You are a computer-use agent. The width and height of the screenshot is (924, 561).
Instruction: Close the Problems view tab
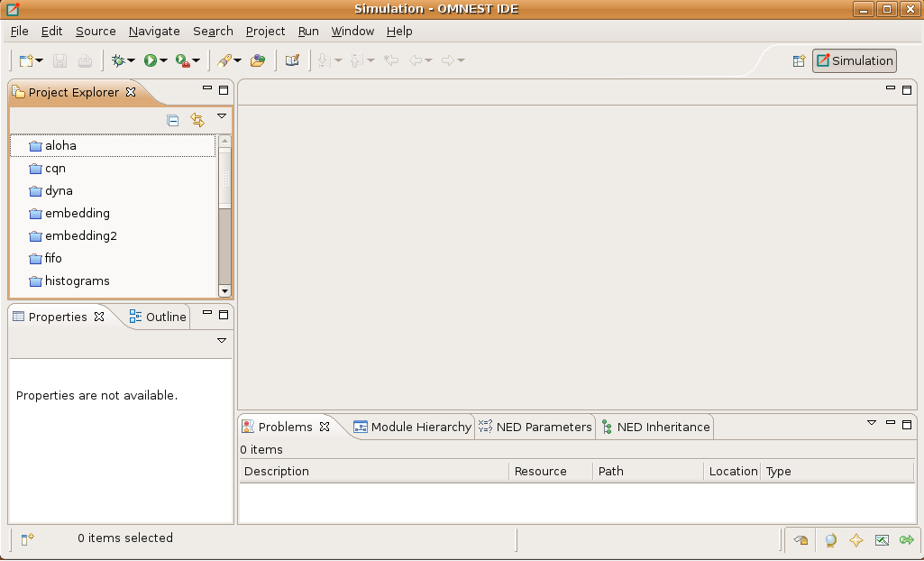(325, 427)
